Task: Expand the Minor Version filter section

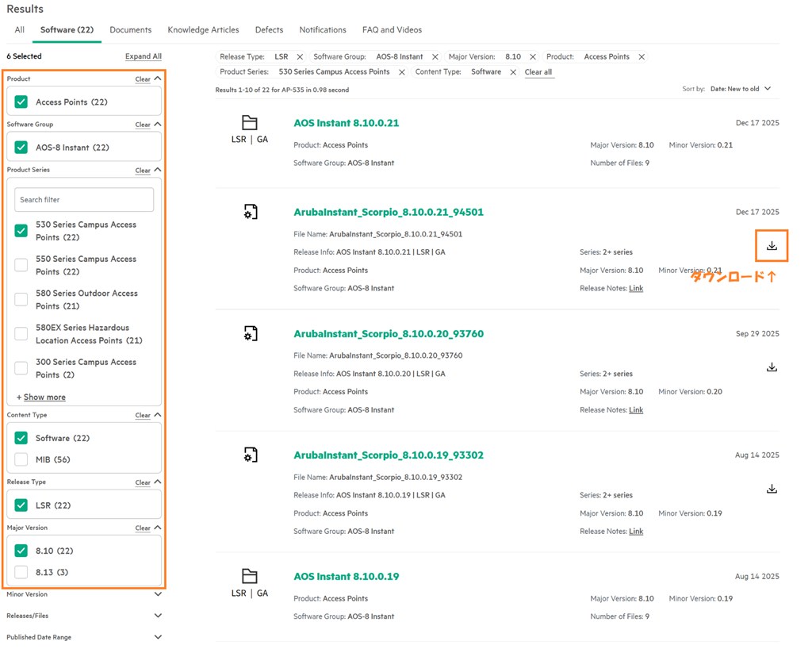Action: pyautogui.click(x=158, y=594)
